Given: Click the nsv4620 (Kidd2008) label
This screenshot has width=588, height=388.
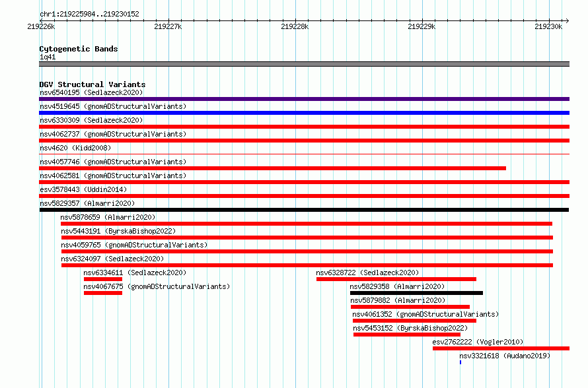Looking at the screenshot, I should (75, 148).
